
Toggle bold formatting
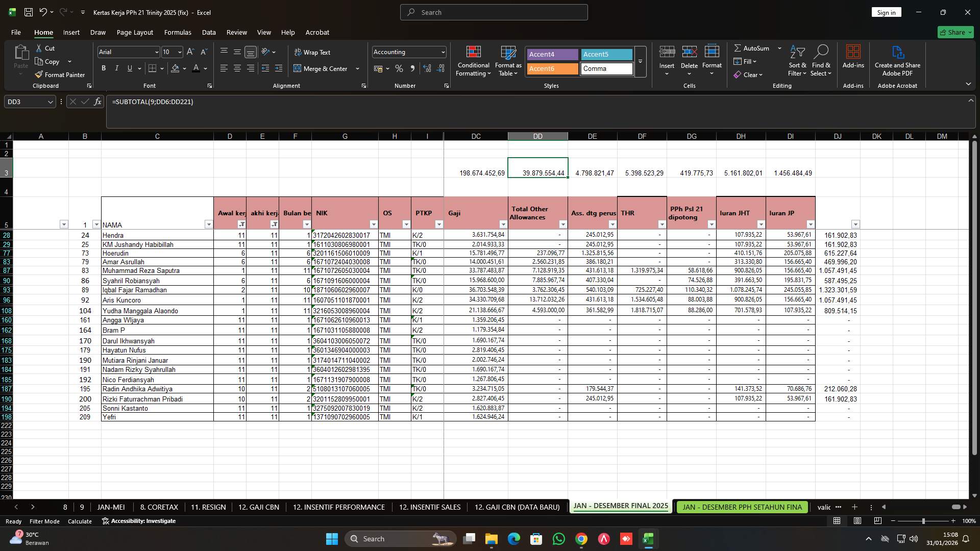coord(104,68)
